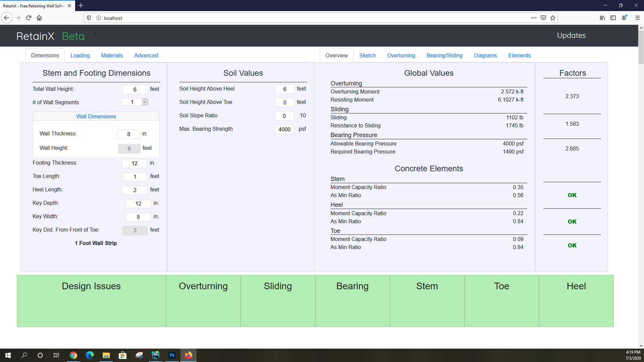Reload the page with the refresh icon

point(29,18)
